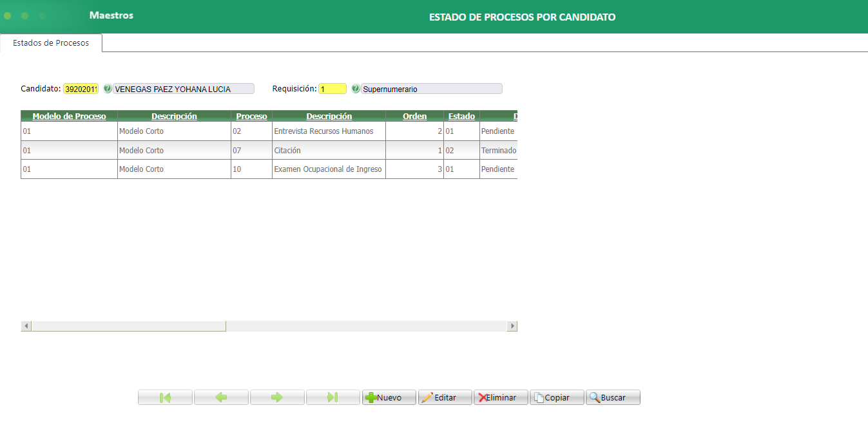Image resolution: width=868 pixels, height=423 pixels.
Task: Jump to the last record
Action: pos(333,397)
